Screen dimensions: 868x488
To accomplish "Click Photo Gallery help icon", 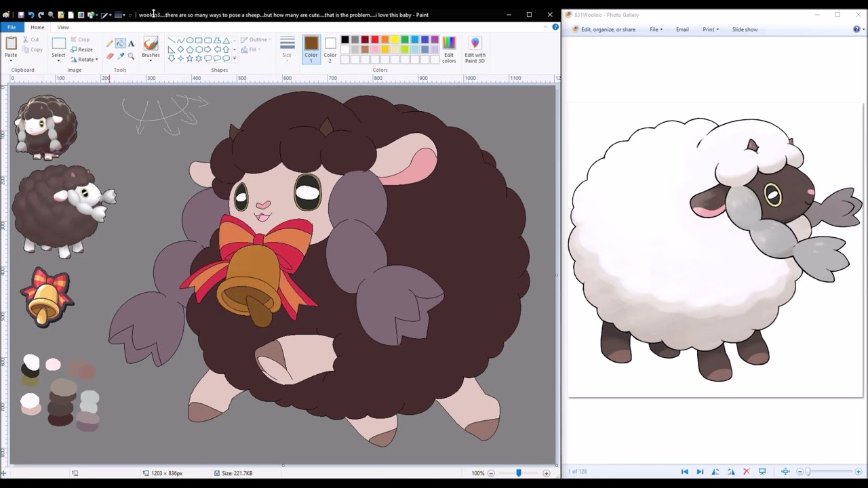I will [857, 29].
